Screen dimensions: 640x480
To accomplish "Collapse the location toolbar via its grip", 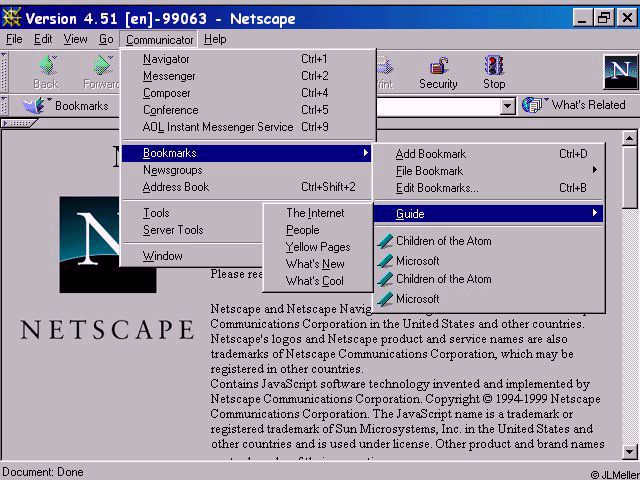I will point(4,106).
